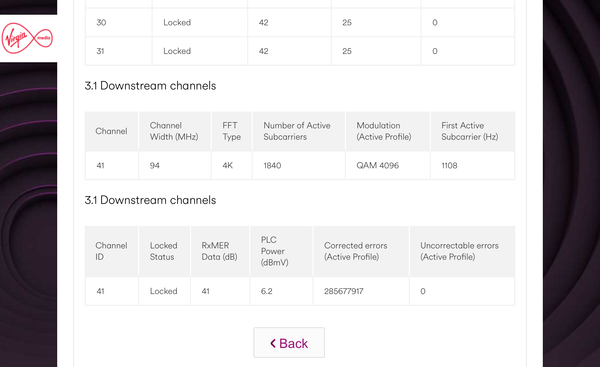Click the Locked status of channel 41

(x=163, y=291)
